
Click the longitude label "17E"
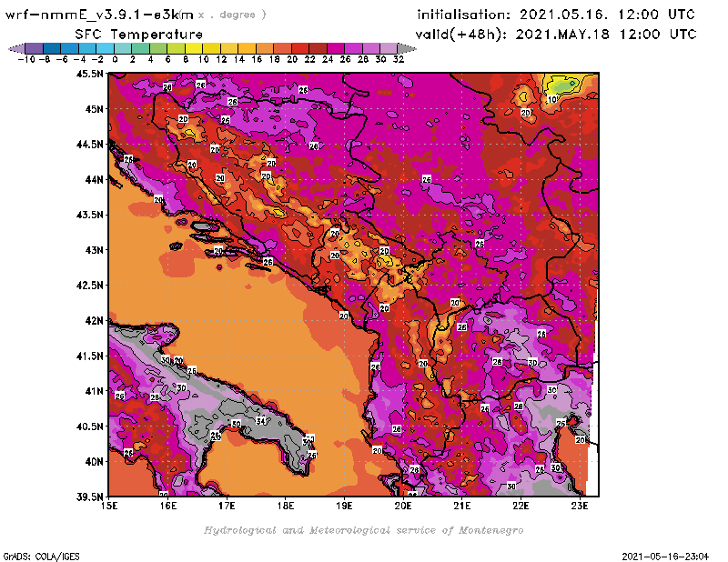click(x=227, y=506)
